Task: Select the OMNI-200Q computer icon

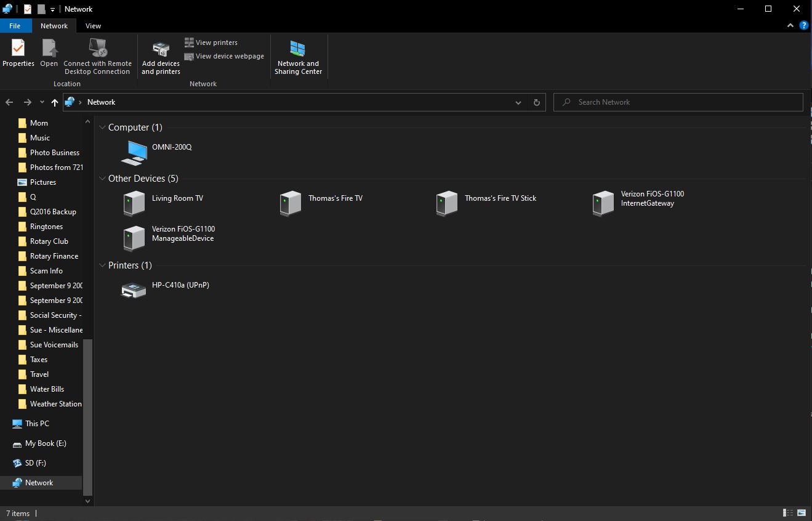Action: click(x=134, y=153)
